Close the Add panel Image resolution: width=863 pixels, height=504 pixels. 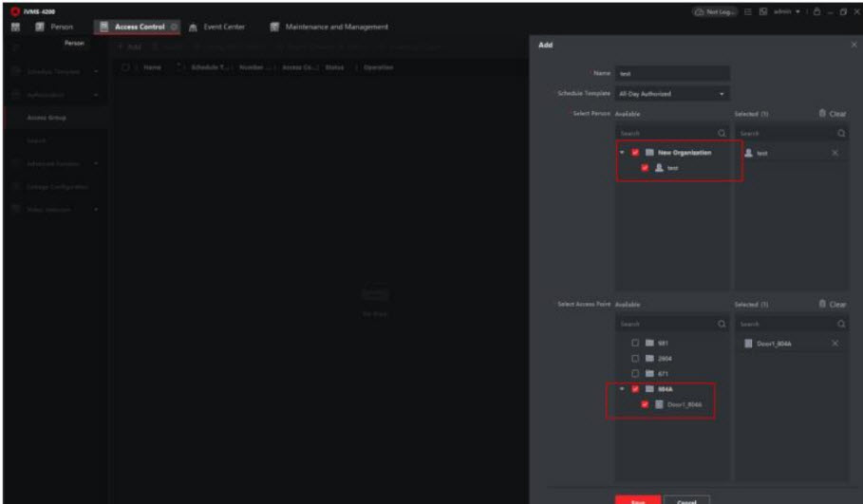click(853, 46)
